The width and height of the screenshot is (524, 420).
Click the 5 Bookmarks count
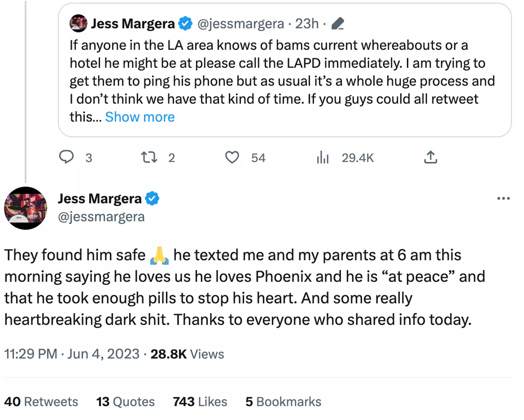coord(283,402)
